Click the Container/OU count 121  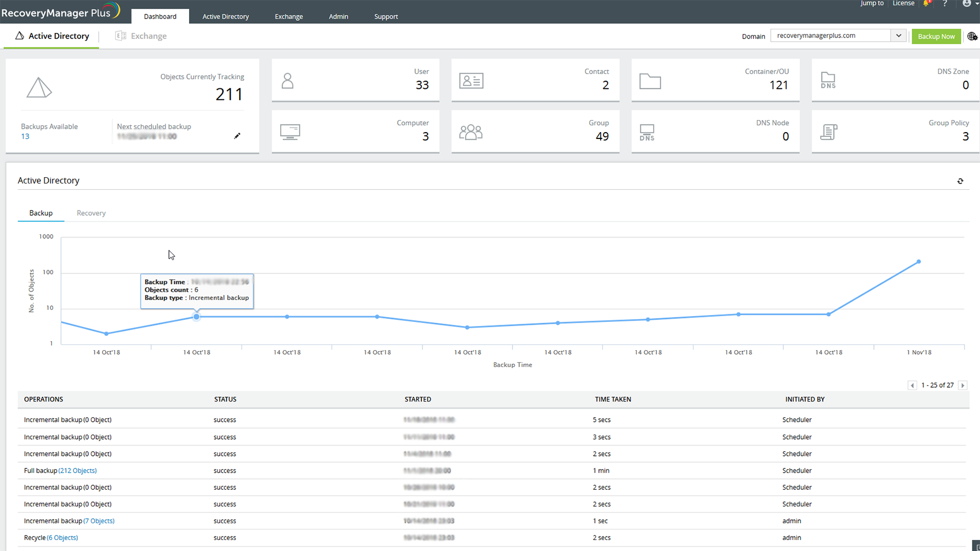click(779, 85)
